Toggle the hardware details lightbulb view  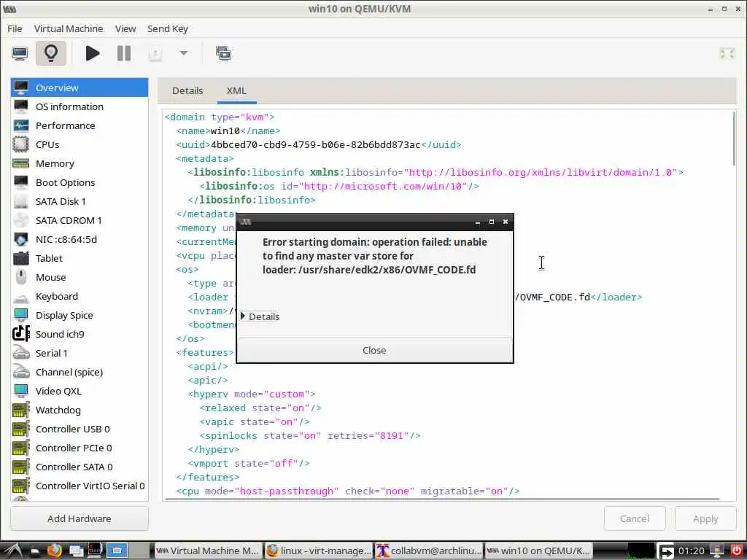(51, 53)
